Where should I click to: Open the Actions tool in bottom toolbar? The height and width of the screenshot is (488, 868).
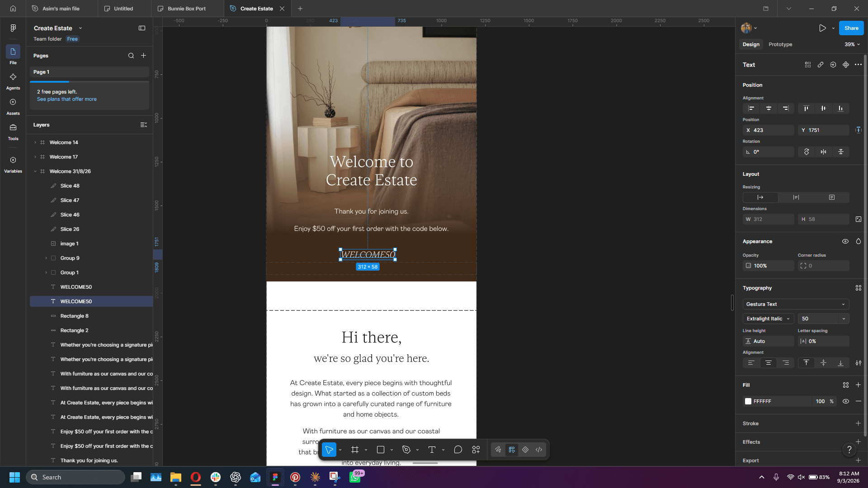coord(476,450)
